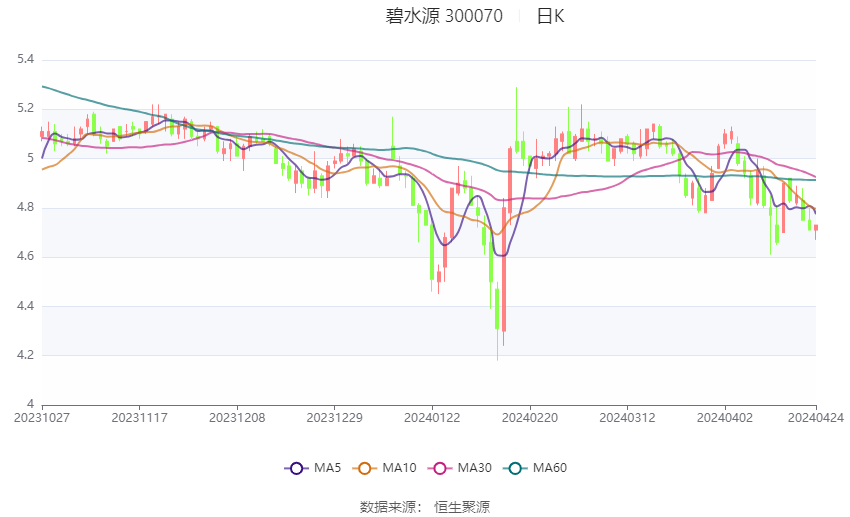Select the 日K label in the title
The height and width of the screenshot is (517, 850).
(x=550, y=16)
